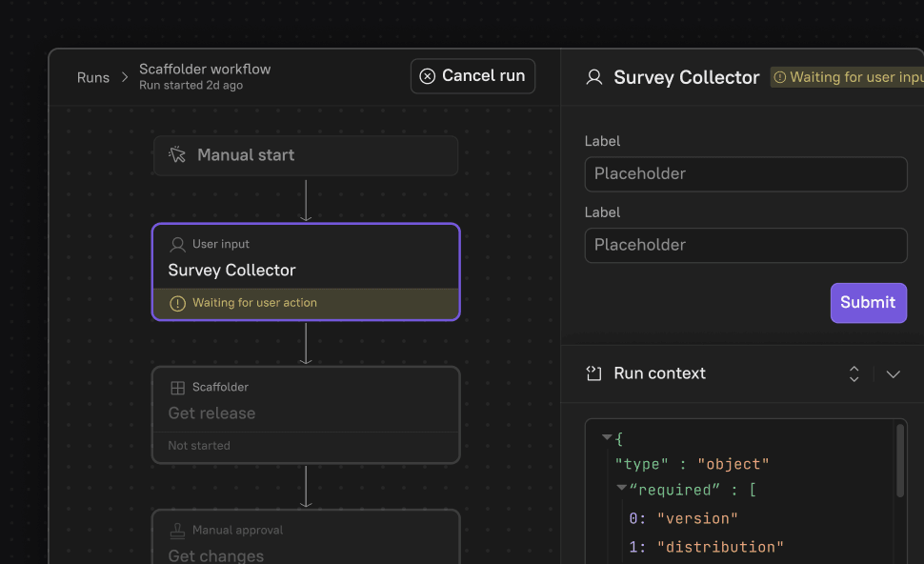The height and width of the screenshot is (564, 924).
Task: Collapse the root JSON object node
Action: click(607, 437)
